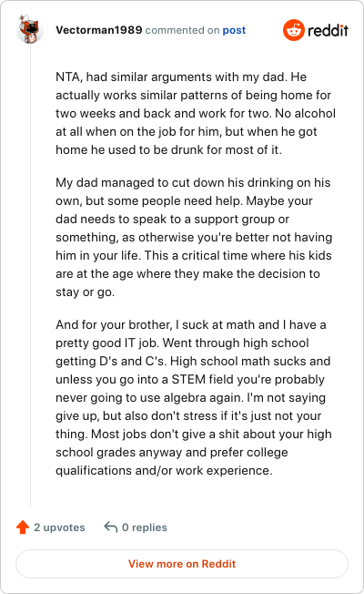Click the Vectorman1989 avatar image
Screen dimensions: 364x594
click(x=30, y=29)
